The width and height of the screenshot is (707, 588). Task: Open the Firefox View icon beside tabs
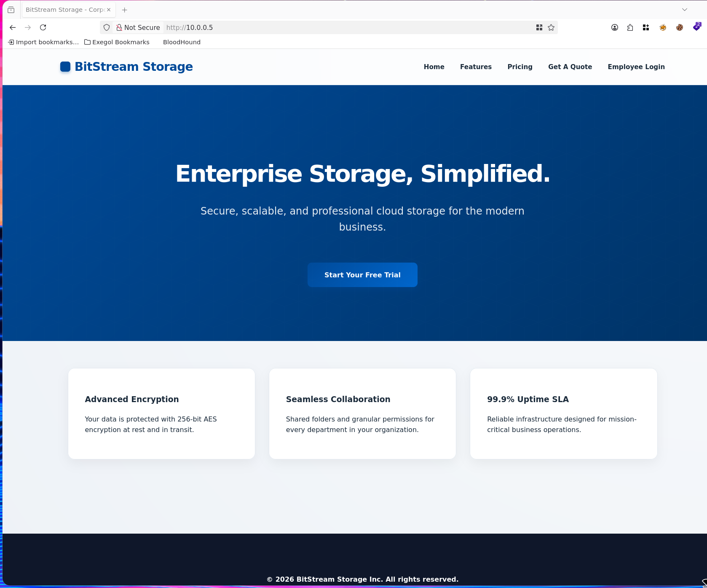(x=11, y=10)
